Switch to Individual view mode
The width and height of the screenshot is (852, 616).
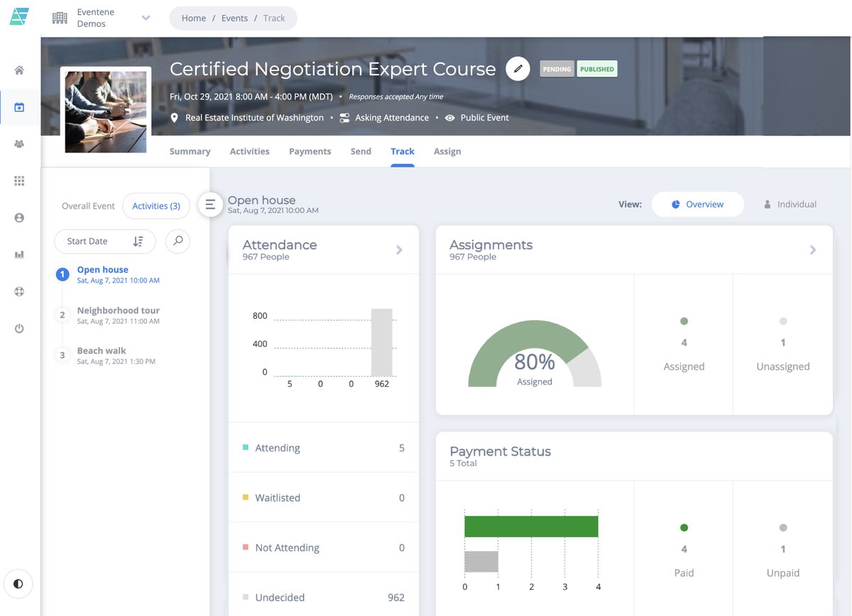coord(790,204)
